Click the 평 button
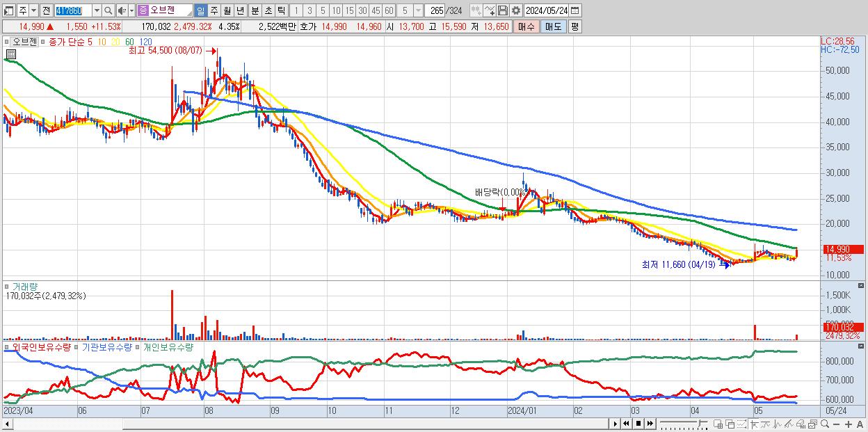The image size is (868, 432). click(x=574, y=26)
